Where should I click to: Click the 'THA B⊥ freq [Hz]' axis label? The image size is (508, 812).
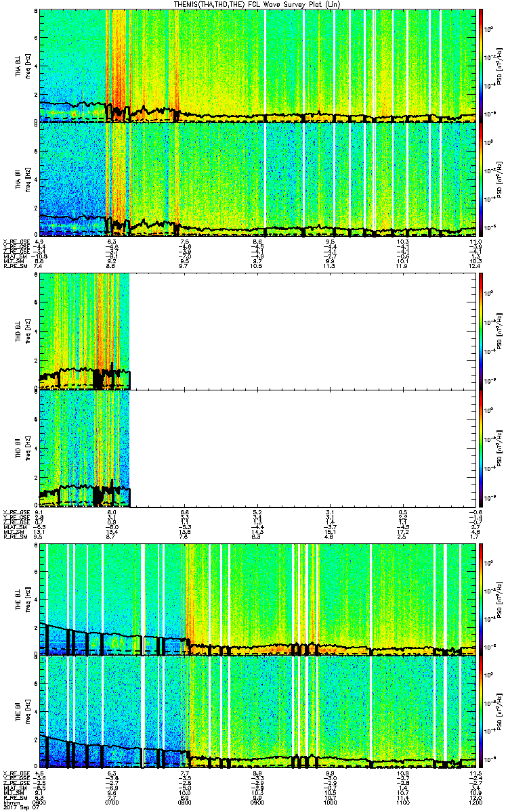click(23, 66)
